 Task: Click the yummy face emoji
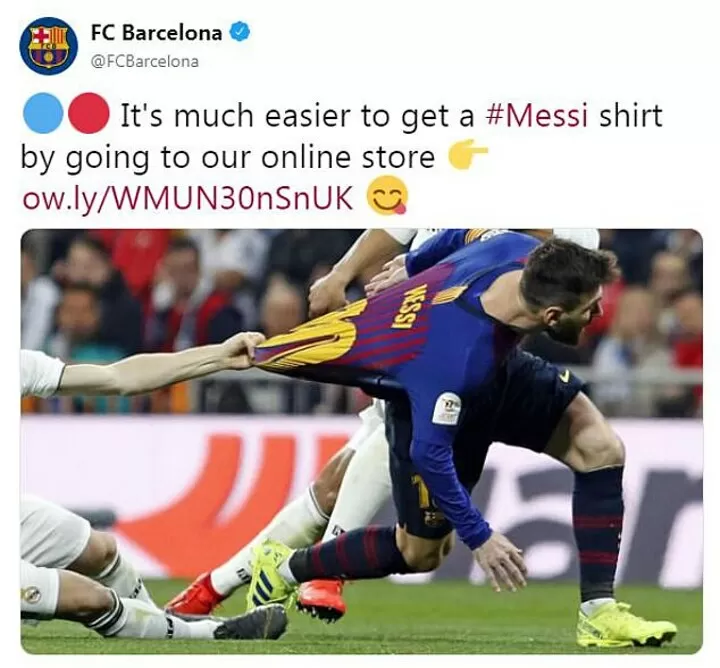(x=387, y=195)
